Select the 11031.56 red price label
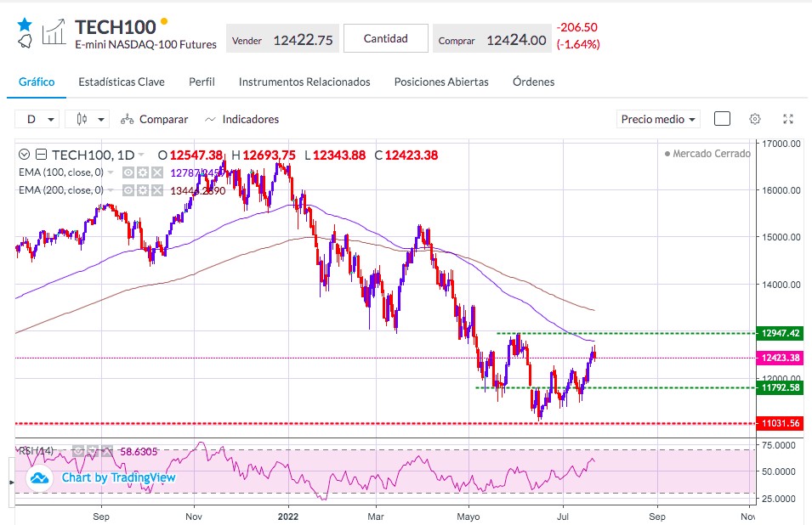The height and width of the screenshot is (525, 812). 780,423
